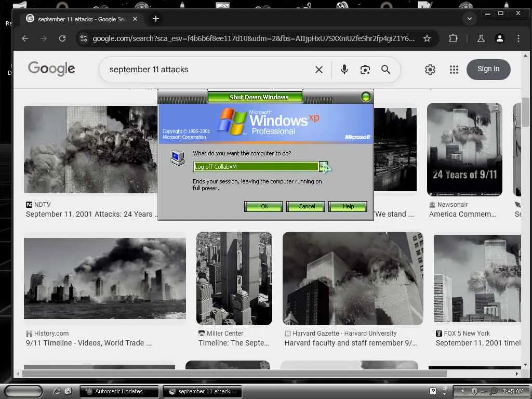
Task: Click the green round button on dialog title
Action: pyautogui.click(x=366, y=97)
